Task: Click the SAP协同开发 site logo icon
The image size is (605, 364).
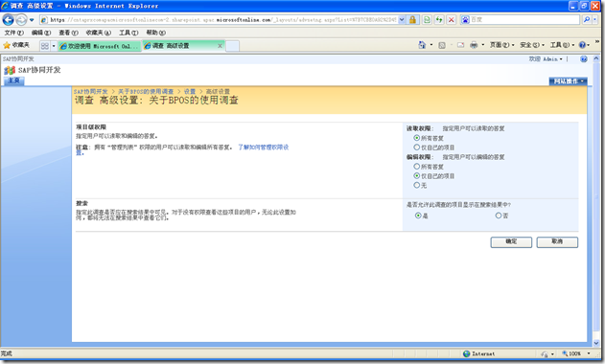Action: click(10, 70)
